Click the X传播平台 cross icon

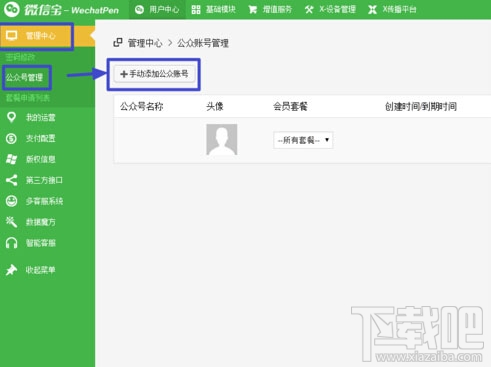click(x=372, y=9)
